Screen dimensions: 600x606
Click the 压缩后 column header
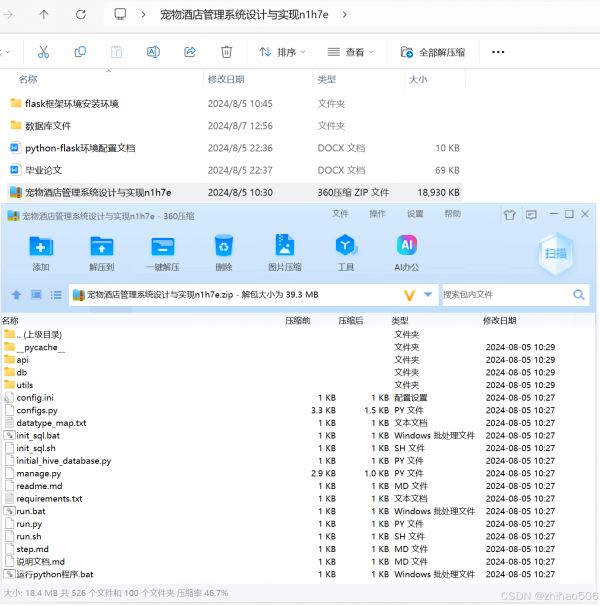pos(351,320)
